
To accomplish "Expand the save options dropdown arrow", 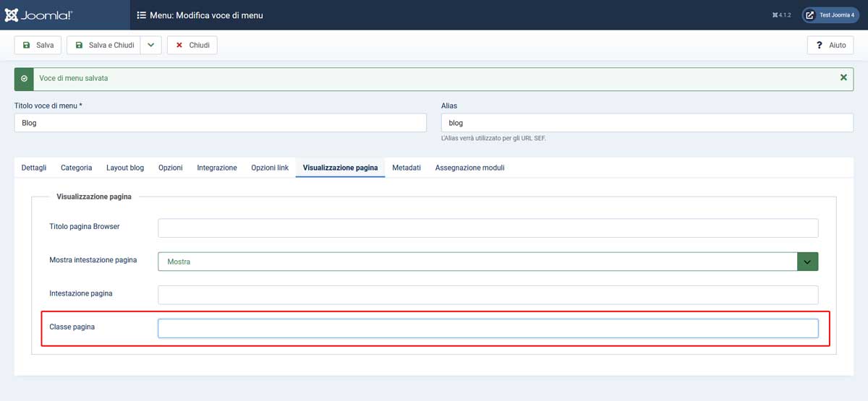I will 150,45.
